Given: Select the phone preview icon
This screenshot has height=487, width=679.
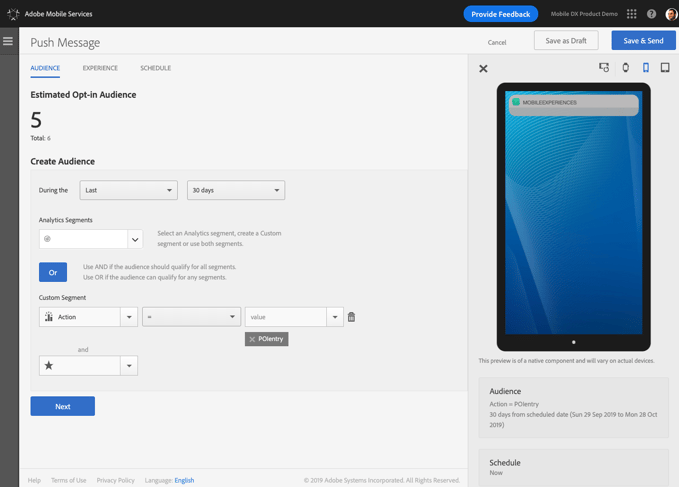Looking at the screenshot, I should pos(646,68).
